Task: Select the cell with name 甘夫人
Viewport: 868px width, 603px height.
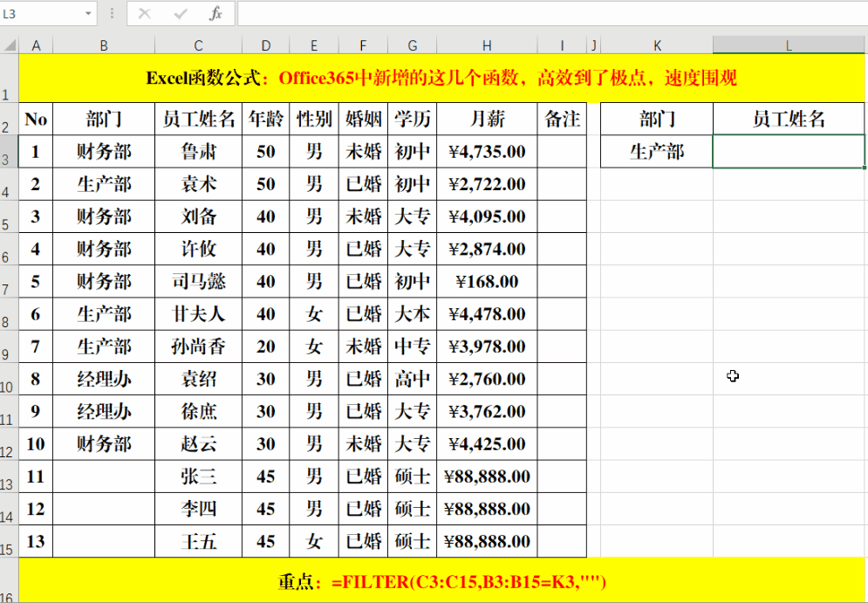Action: (198, 314)
